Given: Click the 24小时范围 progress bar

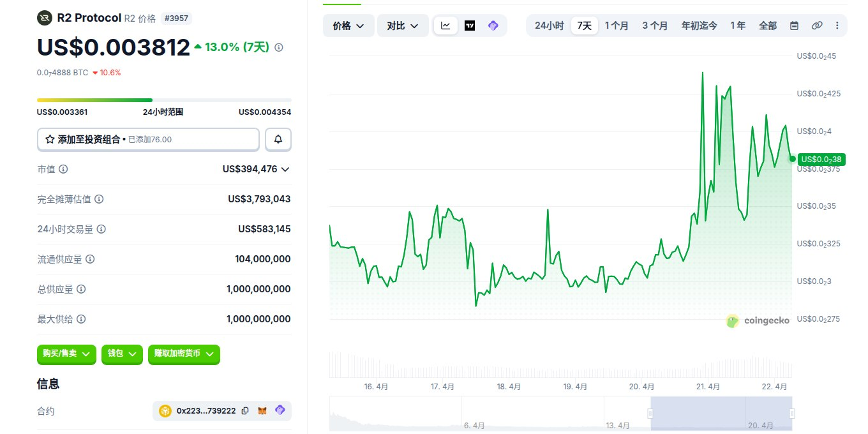Looking at the screenshot, I should click(164, 100).
